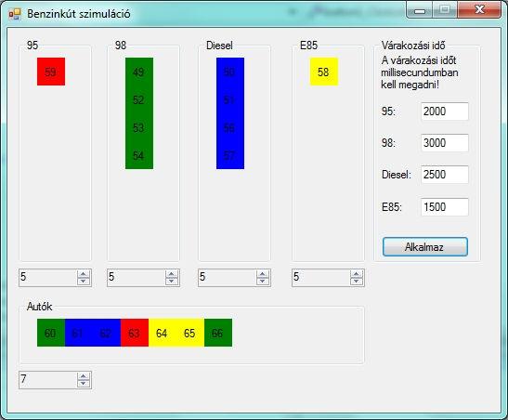The height and width of the screenshot is (420, 508).
Task: Increase the Diesel queue spinner value
Action: [263, 274]
